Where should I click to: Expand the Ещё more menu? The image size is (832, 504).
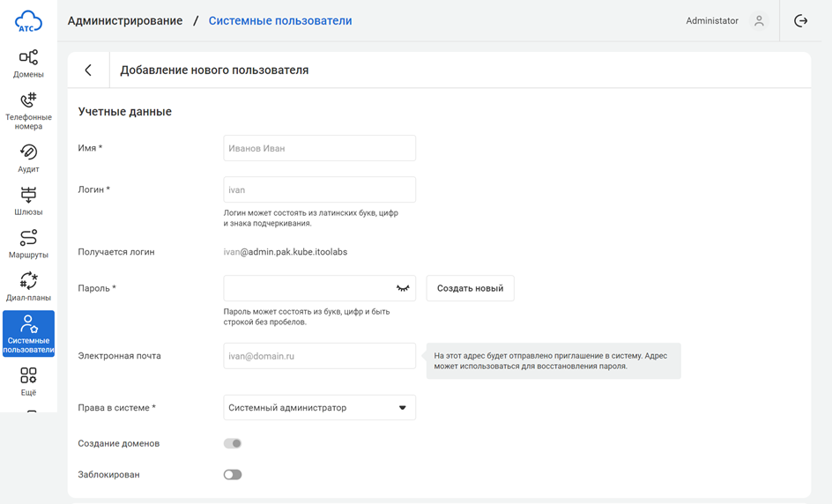tap(28, 382)
